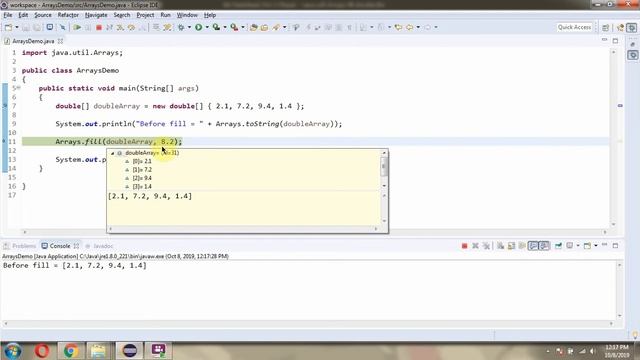Click the Step Over icon
Image resolution: width=640 pixels, height=360 pixels.
[131, 27]
